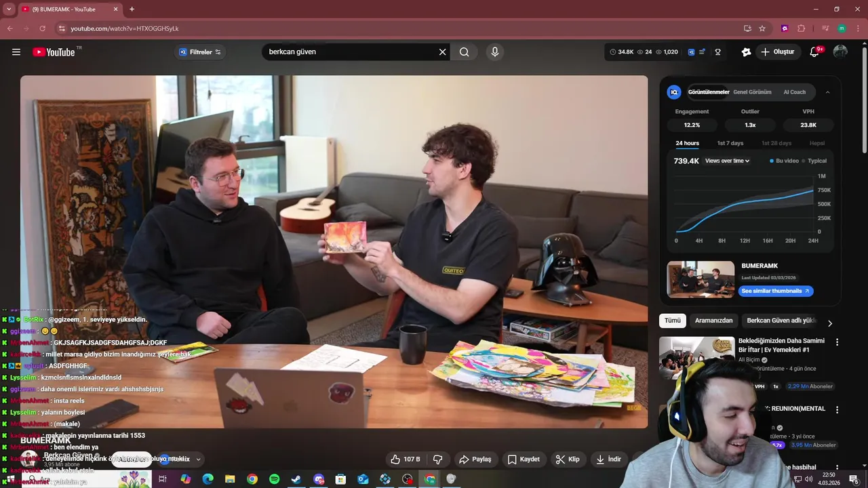Close the BUMERAMK YouTube tab
This screenshot has width=868, height=488.
(x=115, y=9)
